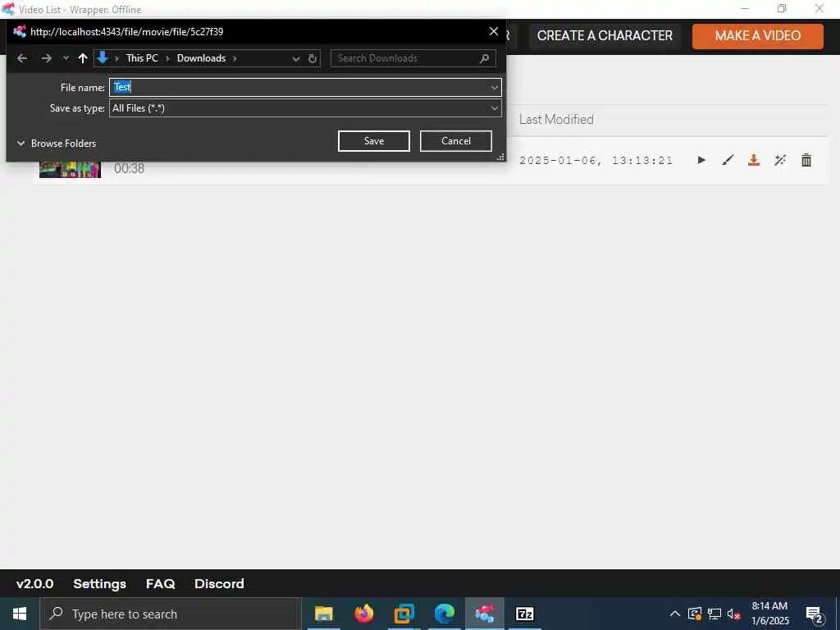The width and height of the screenshot is (840, 630).
Task: Open 7-Zip from the taskbar
Action: pos(524,614)
